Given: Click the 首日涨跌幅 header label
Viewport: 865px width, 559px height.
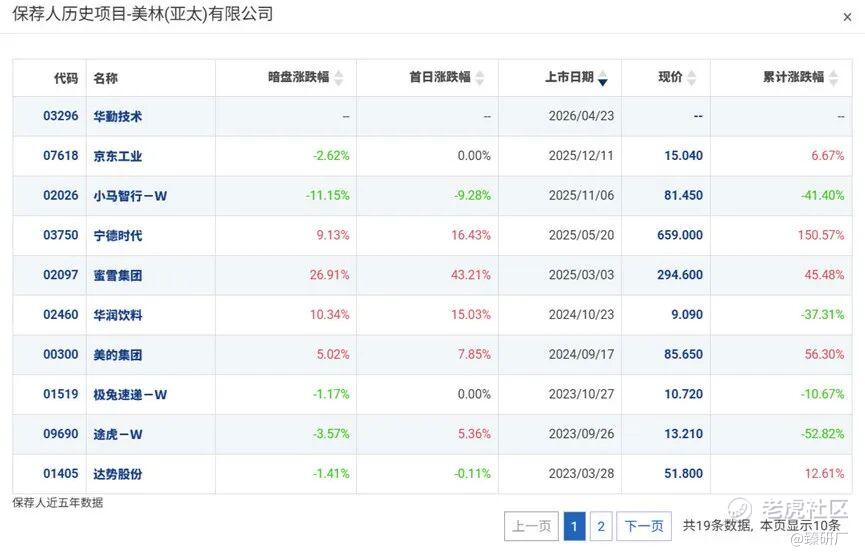Looking at the screenshot, I should pyautogui.click(x=440, y=77).
